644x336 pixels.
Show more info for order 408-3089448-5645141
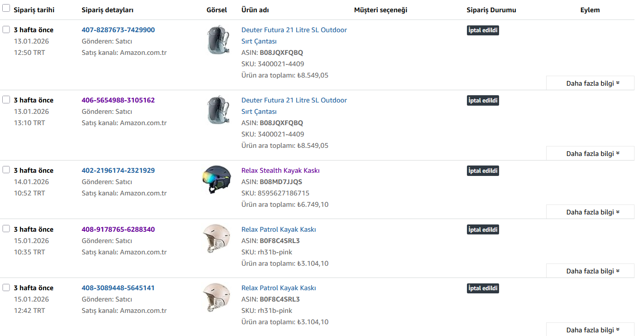pyautogui.click(x=590, y=330)
